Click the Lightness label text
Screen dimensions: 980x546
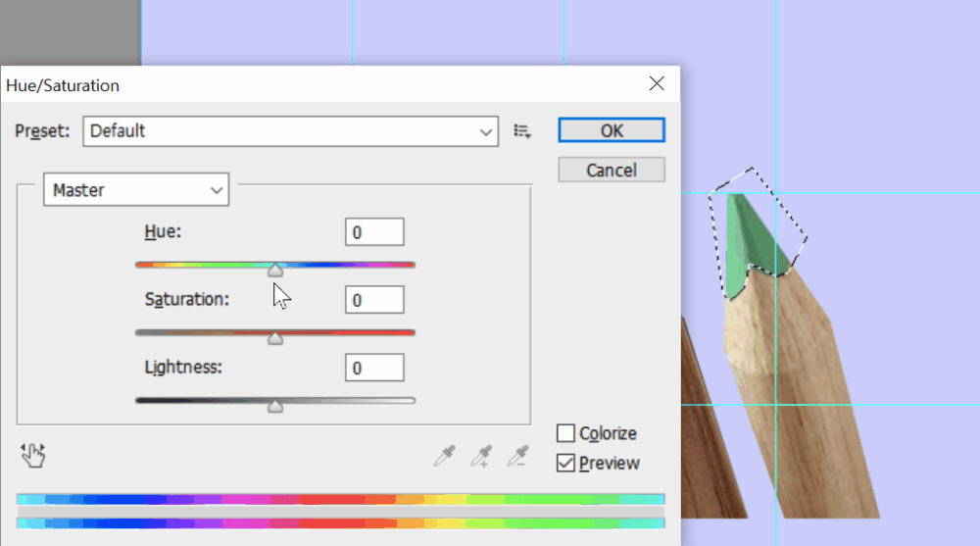[183, 368]
